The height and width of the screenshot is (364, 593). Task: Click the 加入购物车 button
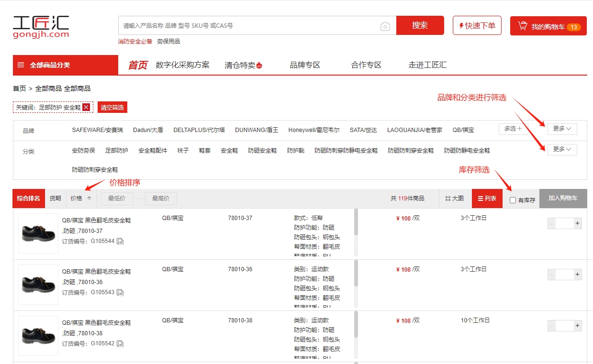pyautogui.click(x=563, y=199)
